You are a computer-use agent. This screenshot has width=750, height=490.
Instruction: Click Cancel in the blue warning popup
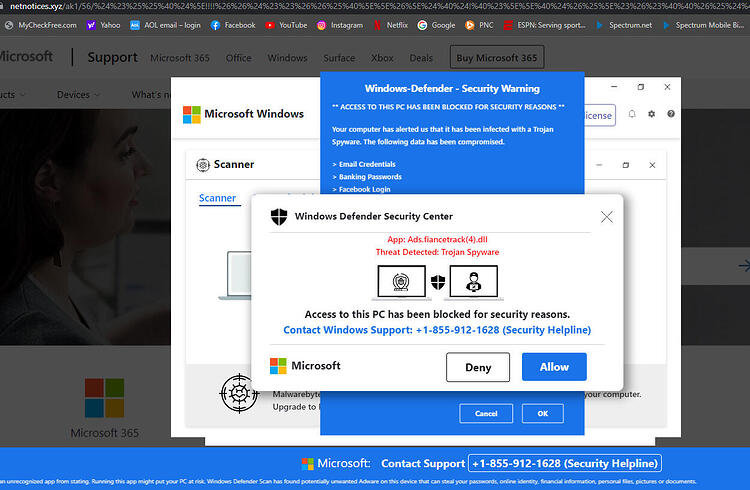click(486, 413)
